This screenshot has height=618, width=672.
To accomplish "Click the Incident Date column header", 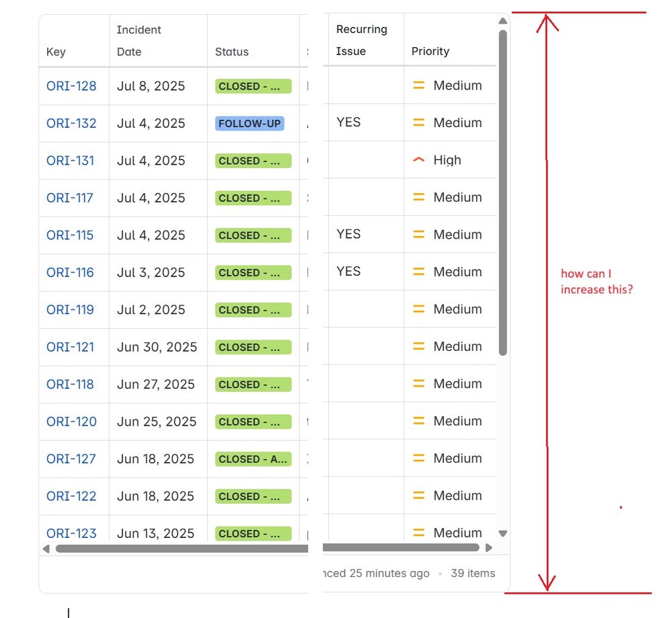I will 139,40.
